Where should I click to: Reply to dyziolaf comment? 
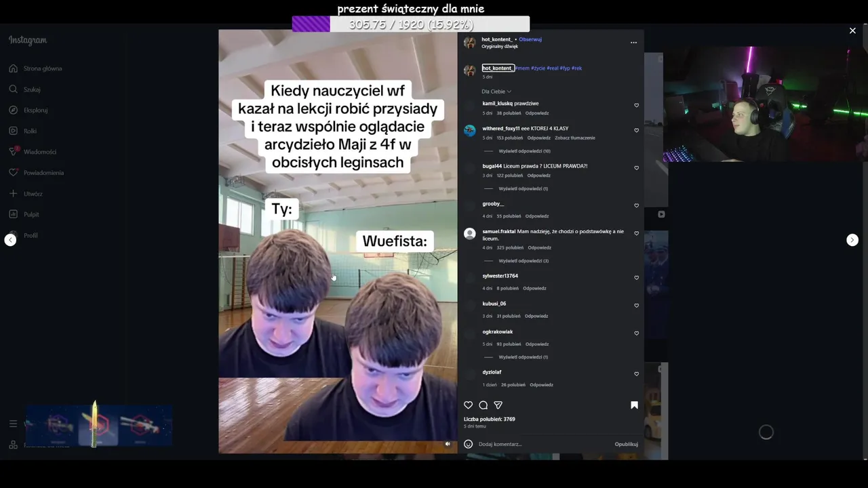click(541, 385)
